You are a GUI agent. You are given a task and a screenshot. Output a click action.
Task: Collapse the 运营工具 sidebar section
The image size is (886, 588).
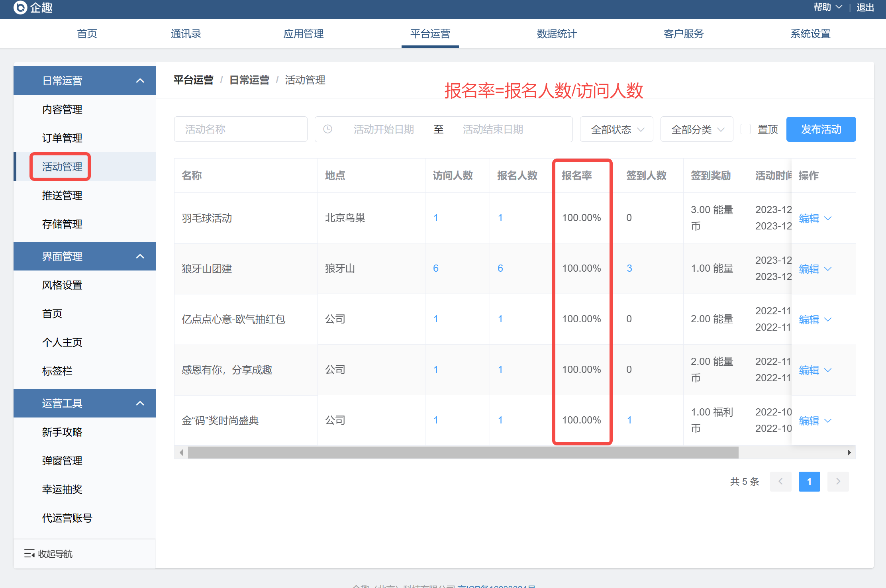click(x=140, y=403)
